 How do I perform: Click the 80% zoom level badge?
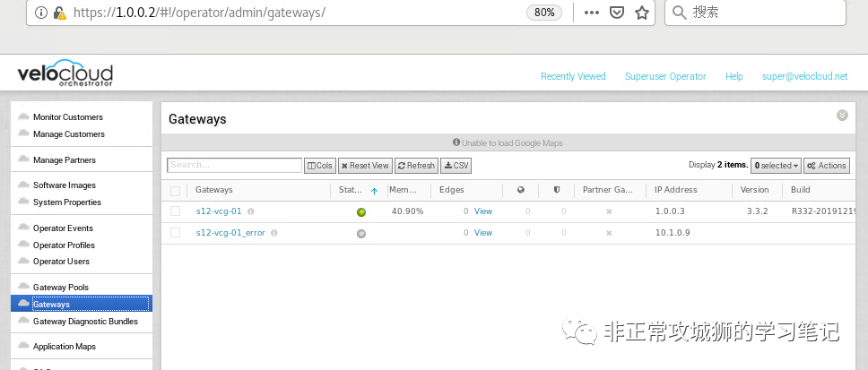tap(544, 13)
